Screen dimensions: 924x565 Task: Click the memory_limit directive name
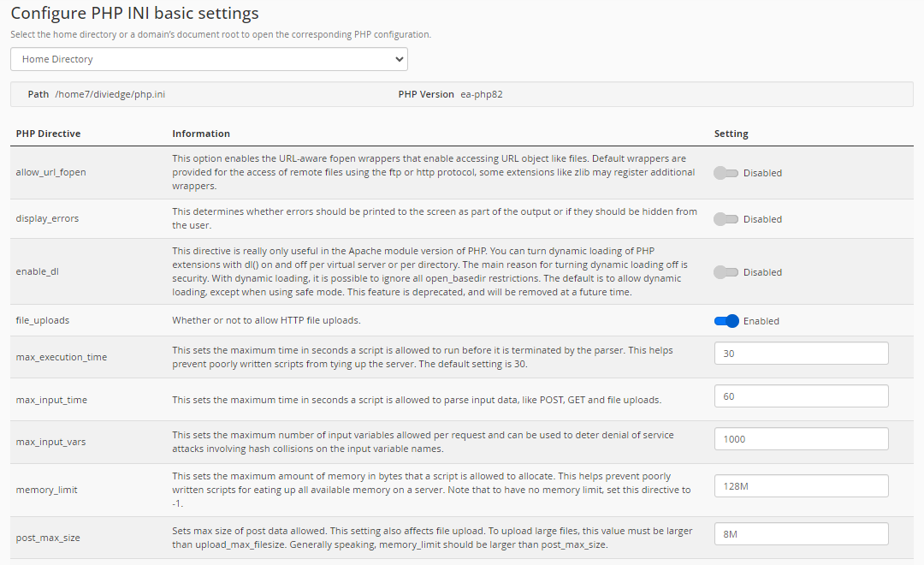[46, 490]
